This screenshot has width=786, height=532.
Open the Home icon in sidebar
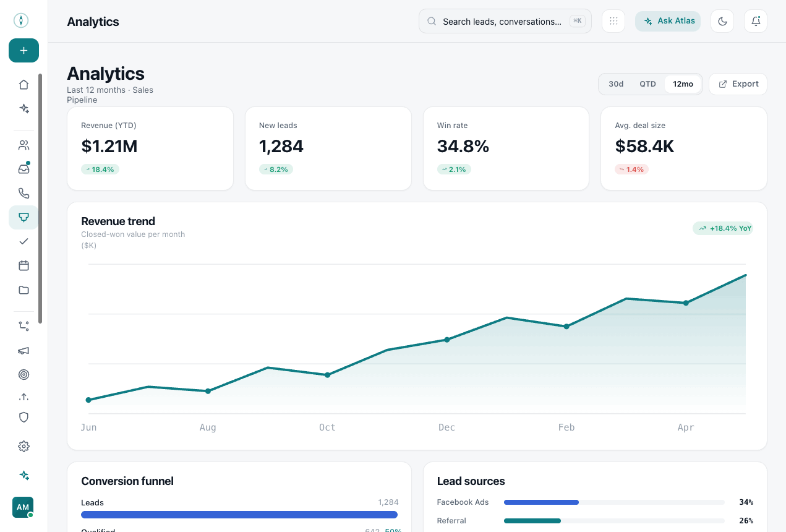point(23,85)
